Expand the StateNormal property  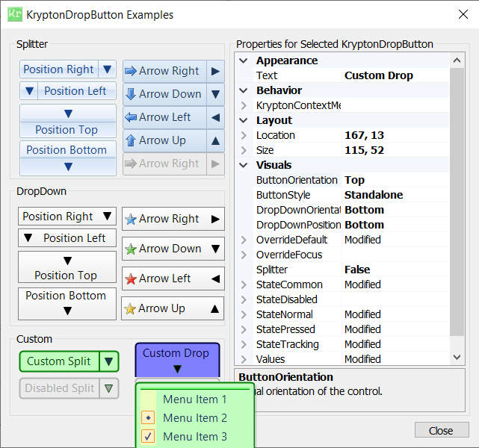point(244,314)
